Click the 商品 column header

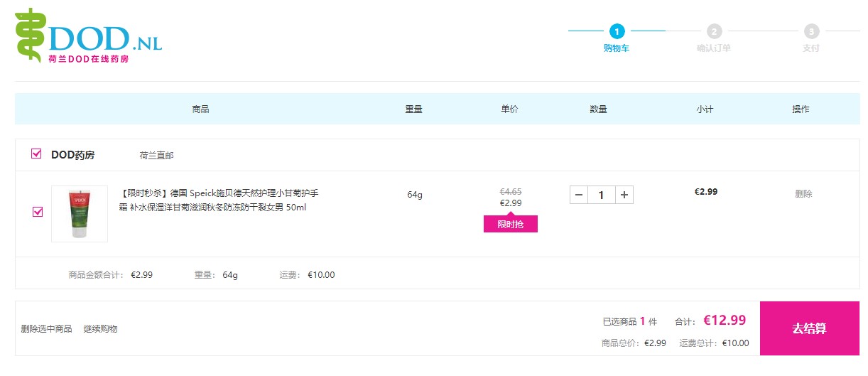pos(200,109)
